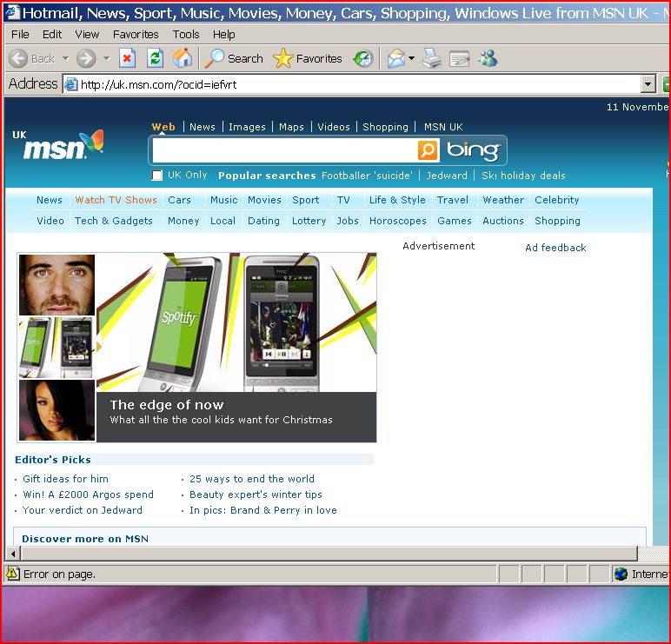Click the Error on page warning icon
The width and height of the screenshot is (671, 644).
click(13, 574)
